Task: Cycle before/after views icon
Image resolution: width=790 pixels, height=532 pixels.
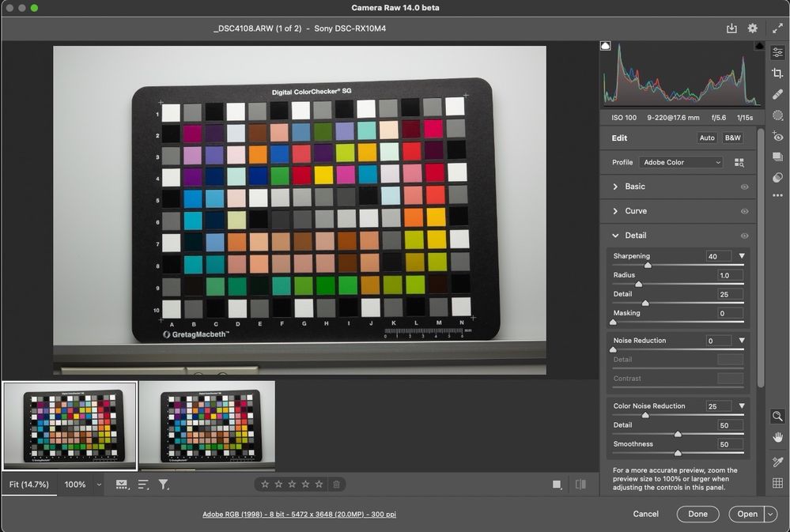Action: (580, 484)
